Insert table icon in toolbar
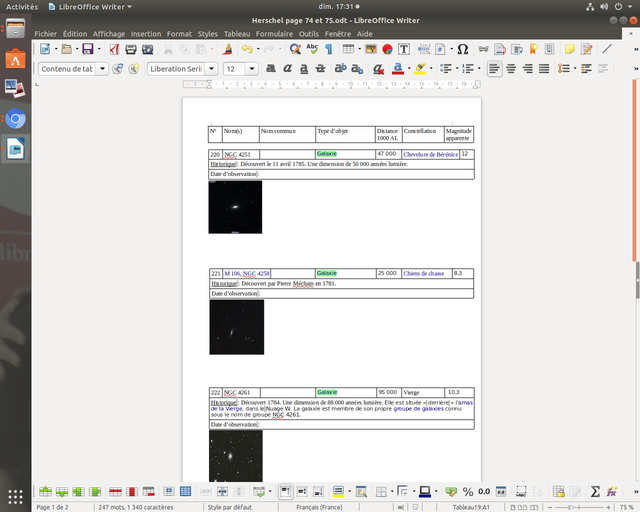Image resolution: width=640 pixels, height=512 pixels. click(x=348, y=49)
